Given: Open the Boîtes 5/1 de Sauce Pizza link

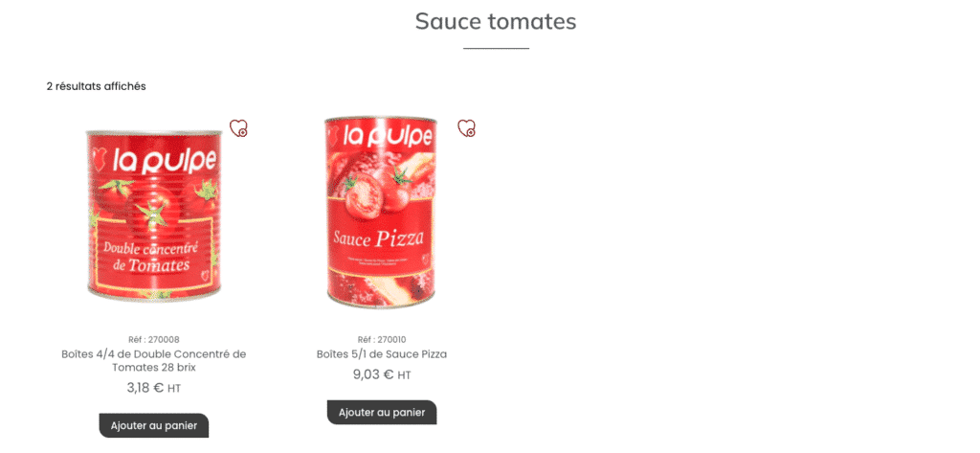Looking at the screenshot, I should (x=382, y=354).
